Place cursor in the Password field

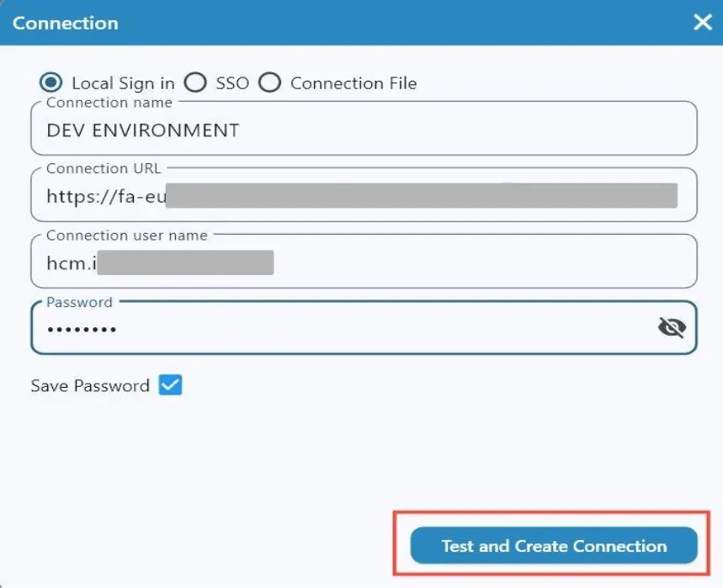click(x=337, y=328)
